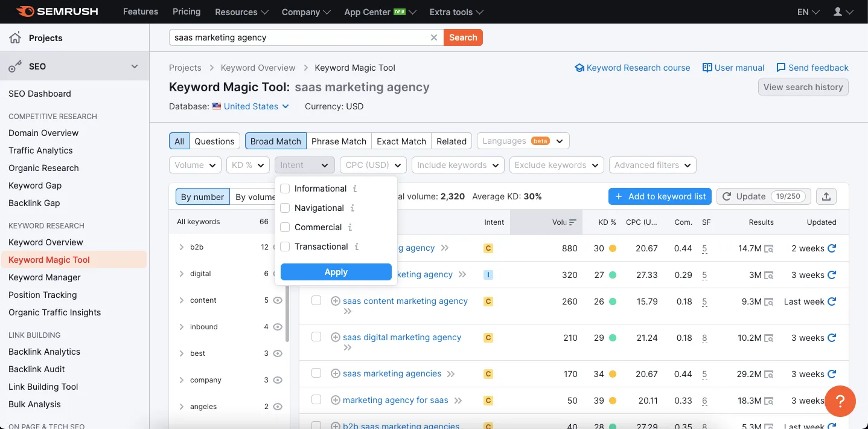Open Exclude keywords dropdown
868x429 pixels.
pos(557,165)
